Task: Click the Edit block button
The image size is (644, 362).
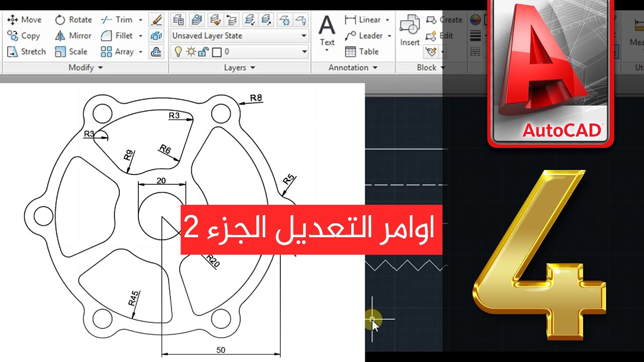Action: coord(439,36)
